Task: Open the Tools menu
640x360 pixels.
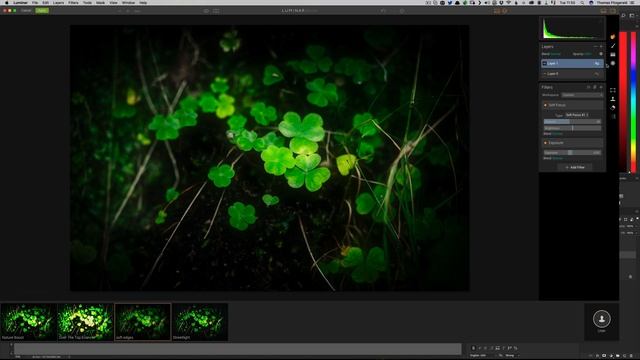Action: click(x=87, y=2)
